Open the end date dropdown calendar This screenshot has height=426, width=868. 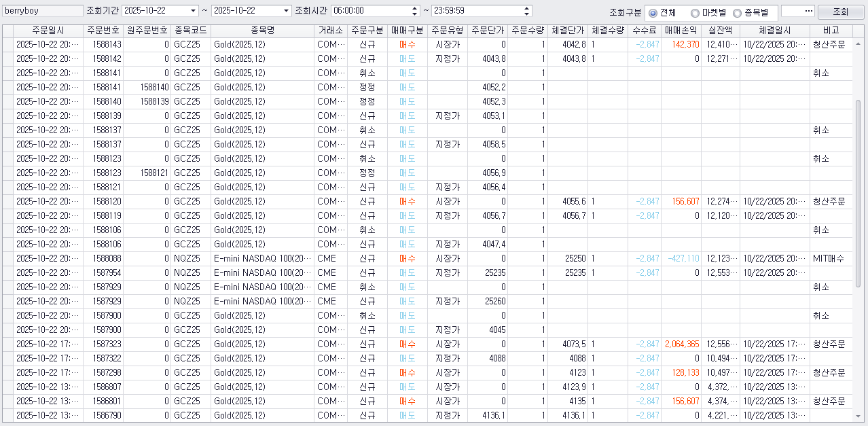click(x=286, y=11)
